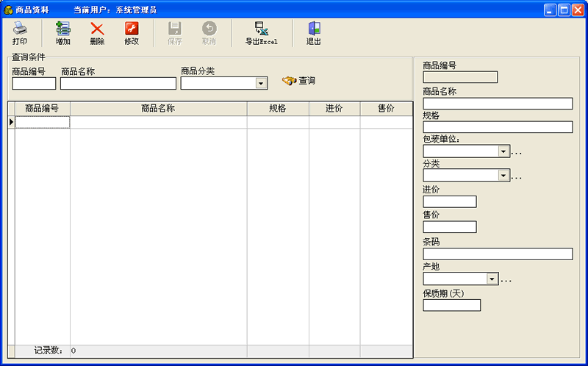Click the Cancel (取消) undo icon
This screenshot has width=588, height=366.
pyautogui.click(x=209, y=29)
